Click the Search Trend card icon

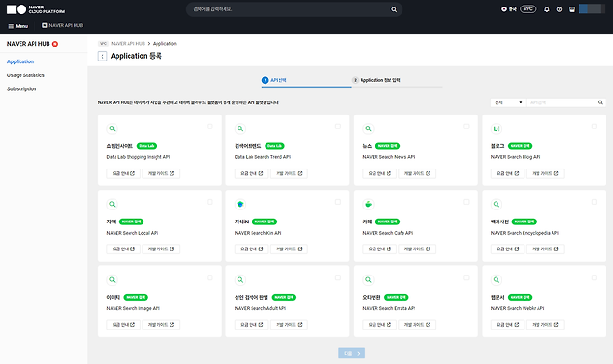240,128
